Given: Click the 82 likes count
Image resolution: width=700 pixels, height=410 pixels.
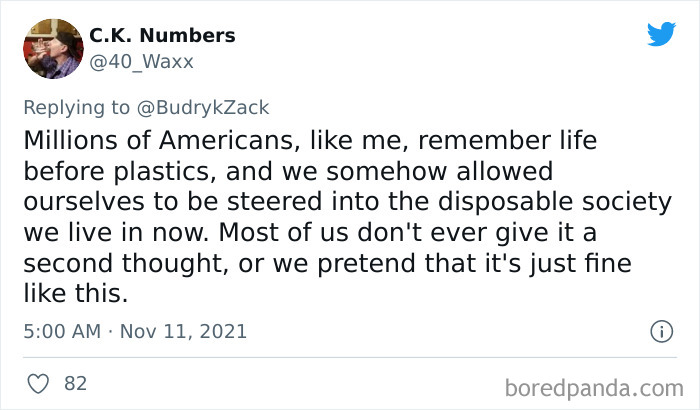Looking at the screenshot, I should [x=75, y=384].
